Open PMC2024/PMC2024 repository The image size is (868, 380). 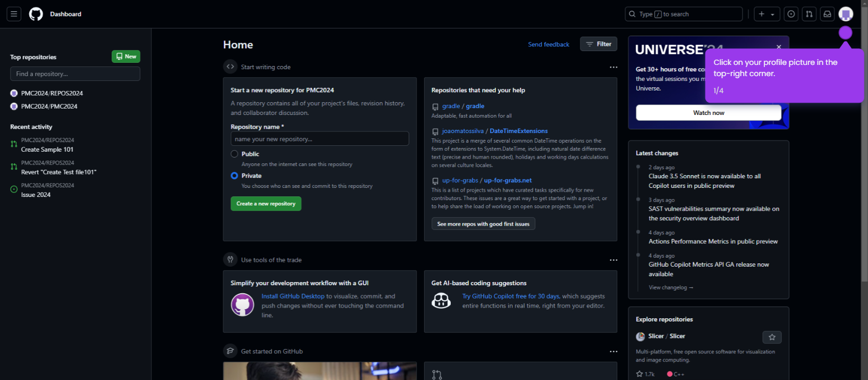[49, 106]
